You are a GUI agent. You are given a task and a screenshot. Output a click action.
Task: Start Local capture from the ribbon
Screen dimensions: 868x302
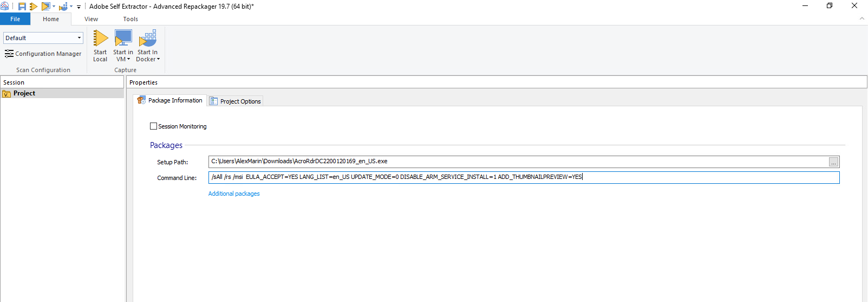pos(100,46)
